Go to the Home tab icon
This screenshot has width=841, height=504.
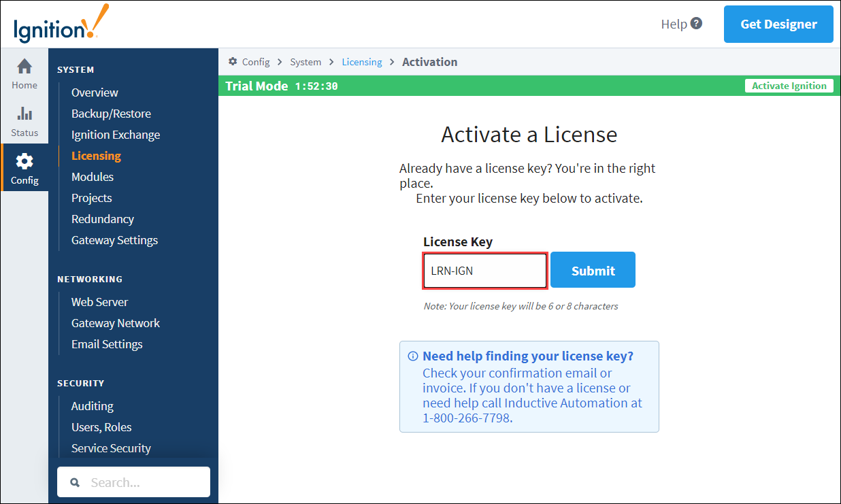tap(24, 67)
